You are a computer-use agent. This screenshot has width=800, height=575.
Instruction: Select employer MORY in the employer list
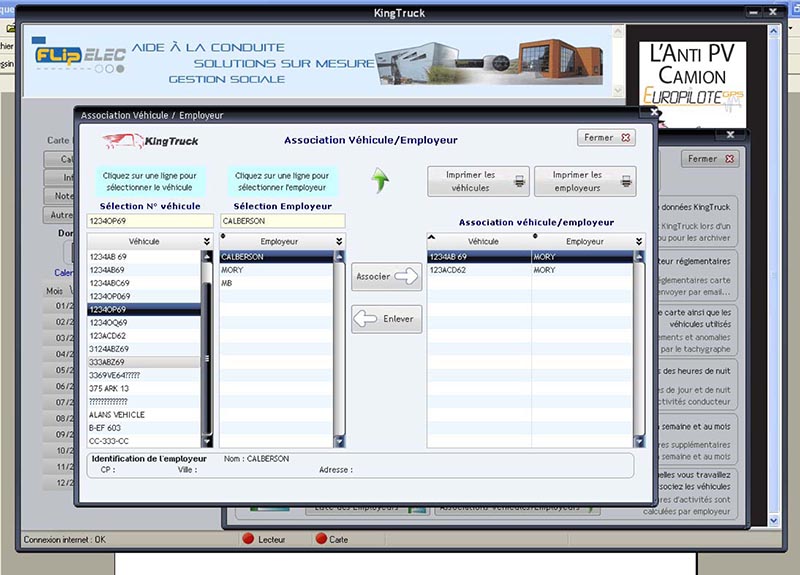(277, 270)
